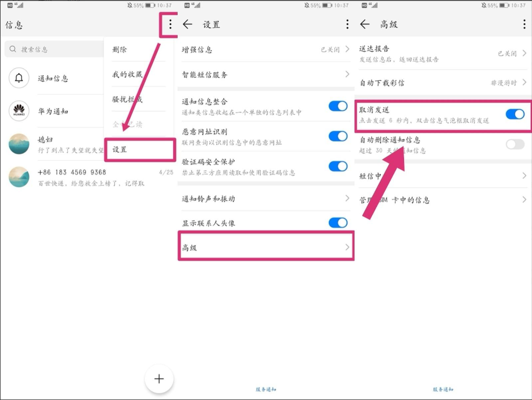This screenshot has width=532, height=400.
Task: Open the Huawei logo avatar for 华为通知
Action: coord(19,111)
